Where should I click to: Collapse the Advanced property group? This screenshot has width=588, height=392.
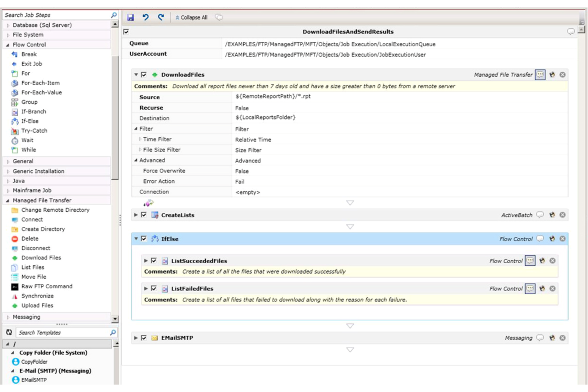click(x=136, y=160)
